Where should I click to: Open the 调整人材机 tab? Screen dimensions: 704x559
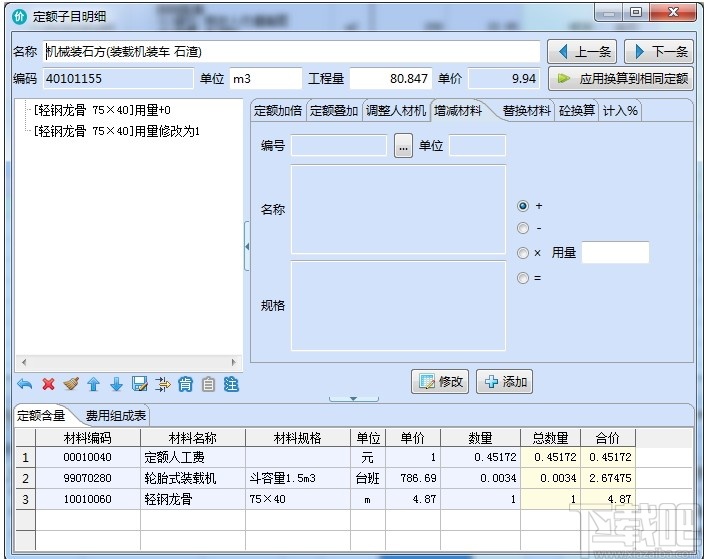coord(396,110)
